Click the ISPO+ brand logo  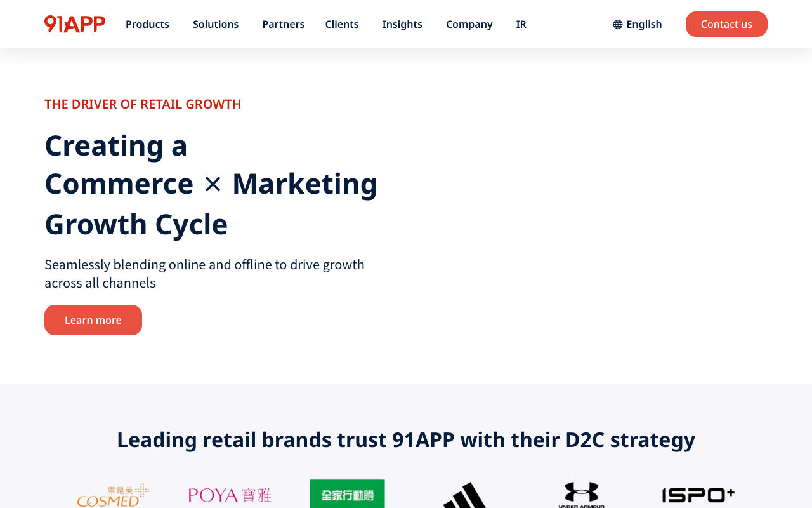point(698,495)
